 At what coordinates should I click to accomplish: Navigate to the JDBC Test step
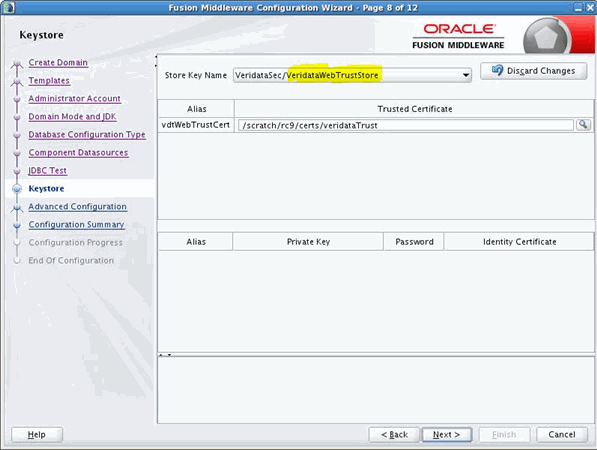(x=48, y=170)
